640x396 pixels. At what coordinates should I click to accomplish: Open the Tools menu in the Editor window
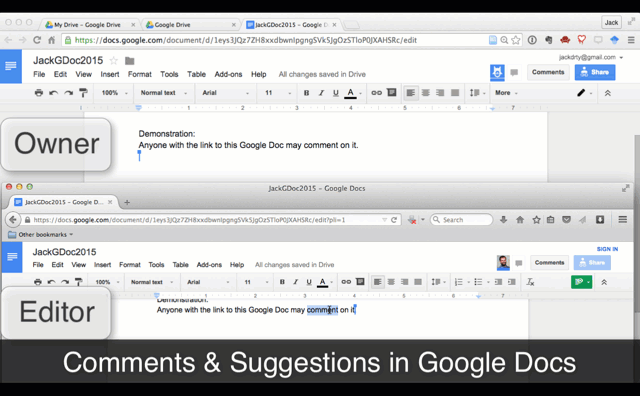[156, 265]
